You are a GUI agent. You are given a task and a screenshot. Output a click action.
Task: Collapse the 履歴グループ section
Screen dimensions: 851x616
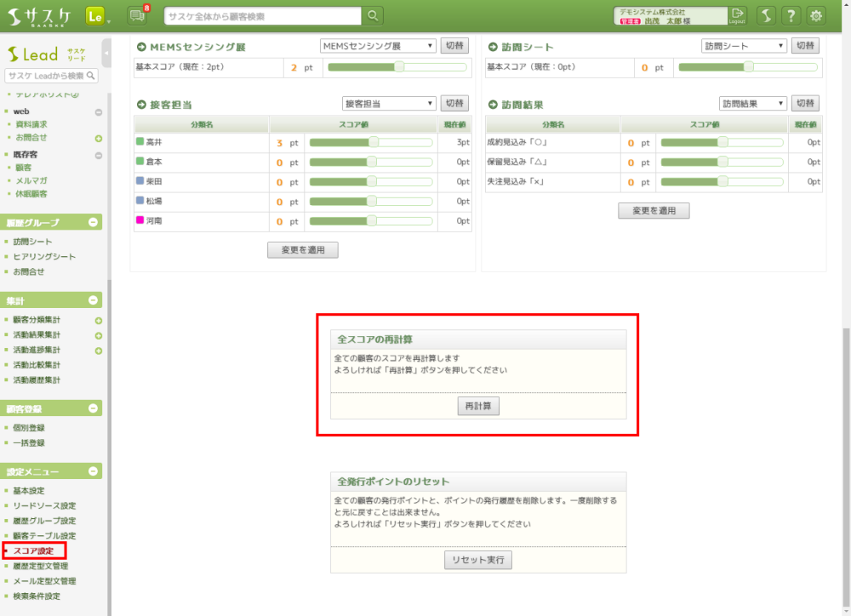[x=93, y=223]
